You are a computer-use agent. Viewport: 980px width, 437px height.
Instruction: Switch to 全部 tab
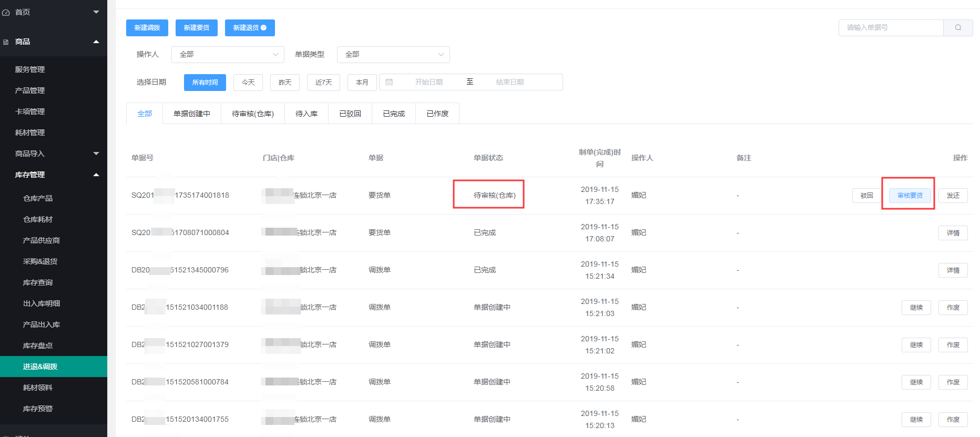145,114
